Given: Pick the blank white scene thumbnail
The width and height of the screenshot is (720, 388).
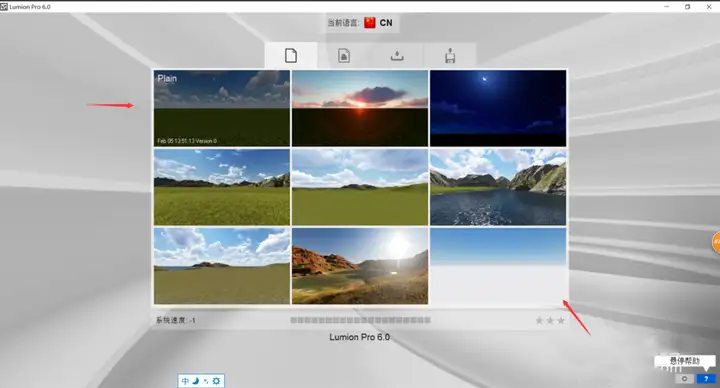Looking at the screenshot, I should coord(498,266).
